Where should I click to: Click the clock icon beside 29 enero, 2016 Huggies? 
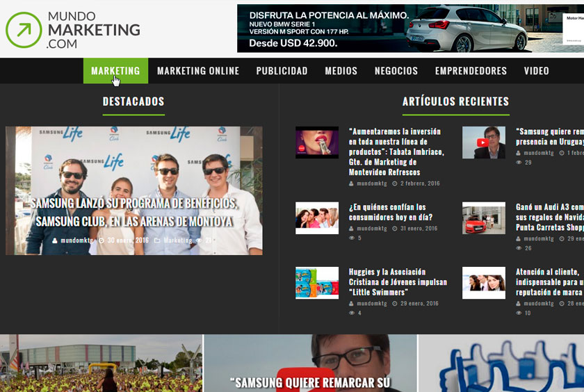[x=395, y=304]
